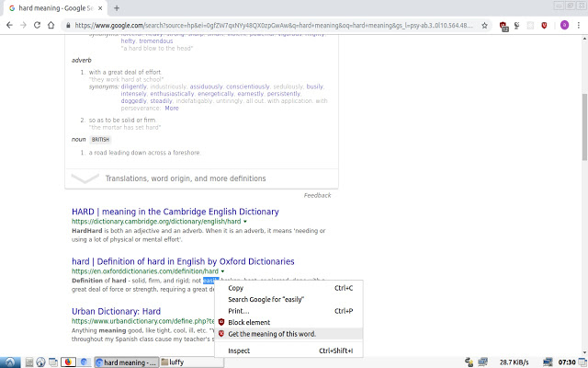Open the start menu button in the taskbar
Viewport: 588px width, 368px height.
[x=10, y=362]
